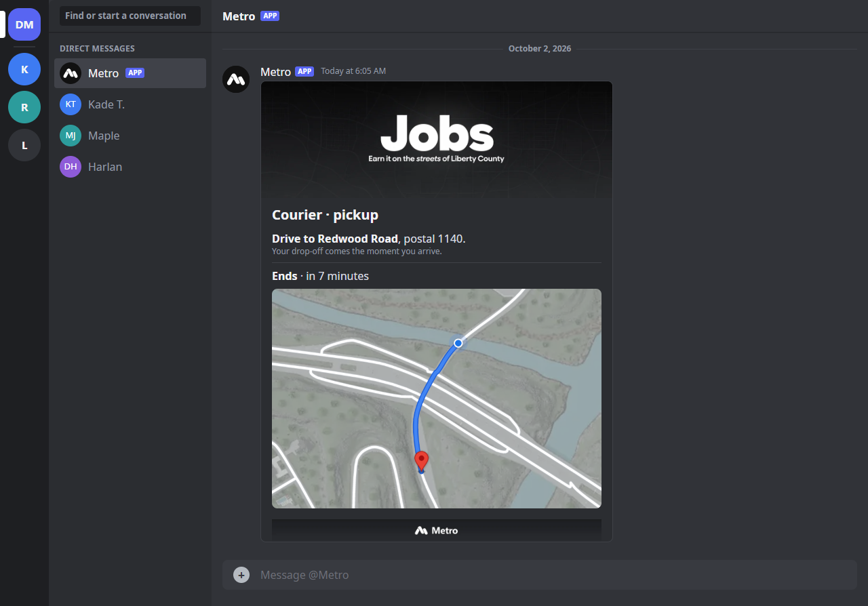
Task: Click the 'Courier · pickup' heading
Action: click(325, 215)
